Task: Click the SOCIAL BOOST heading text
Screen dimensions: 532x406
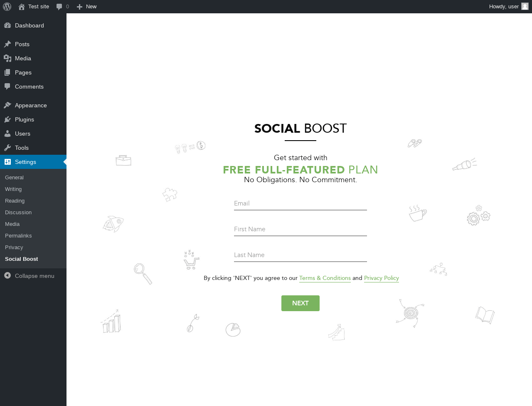Action: [300, 129]
